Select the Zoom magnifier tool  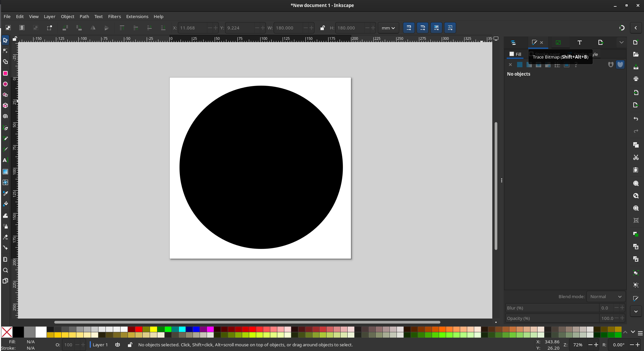tap(5, 270)
